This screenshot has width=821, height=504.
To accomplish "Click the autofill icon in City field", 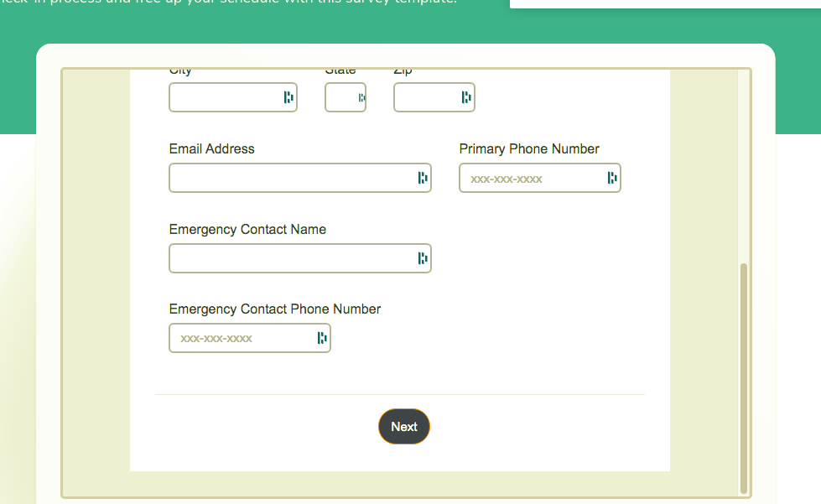I will point(288,97).
